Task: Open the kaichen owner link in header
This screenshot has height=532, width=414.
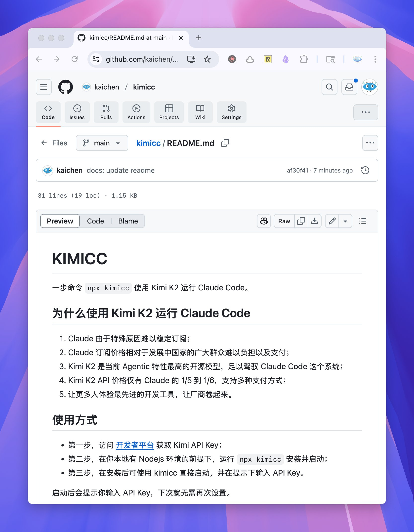Action: [x=107, y=87]
